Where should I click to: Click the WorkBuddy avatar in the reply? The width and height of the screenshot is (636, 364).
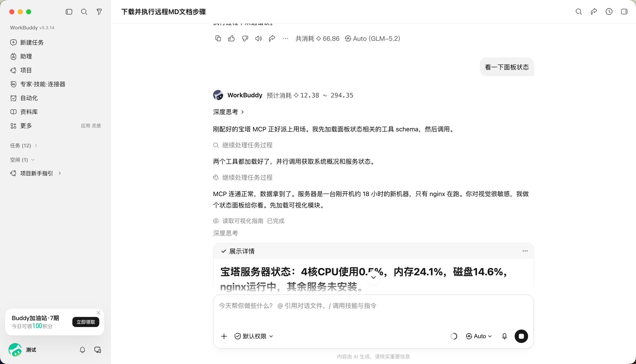[x=218, y=95]
